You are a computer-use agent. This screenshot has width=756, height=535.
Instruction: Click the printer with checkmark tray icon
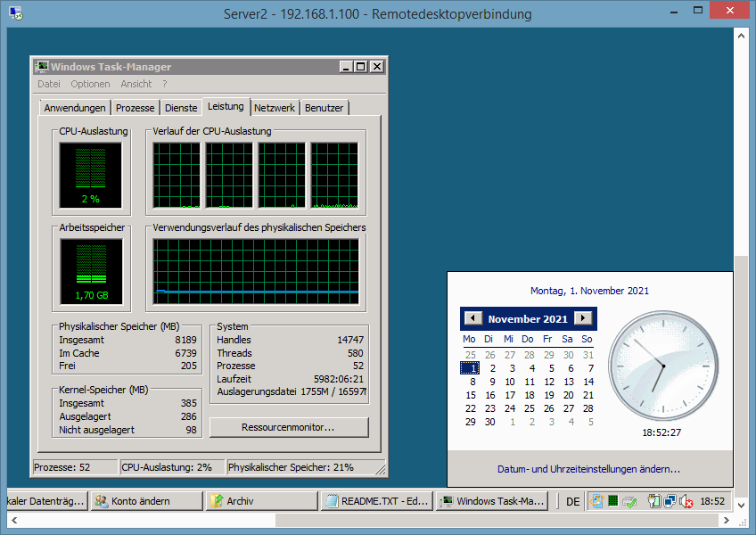point(629,502)
